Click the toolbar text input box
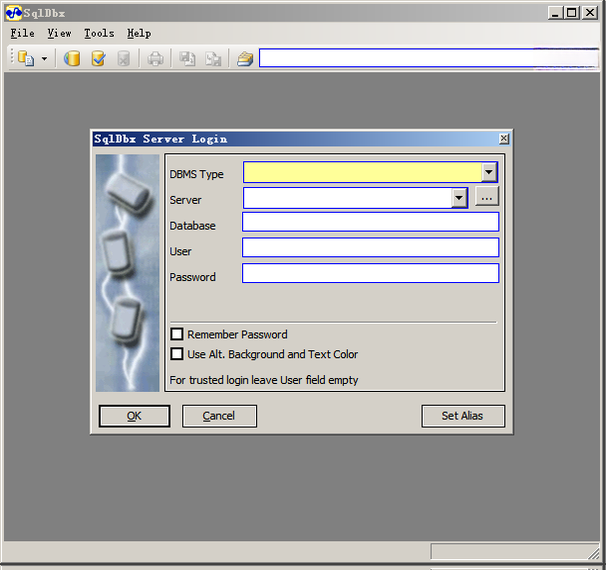Image resolution: width=606 pixels, height=570 pixels. (429, 58)
